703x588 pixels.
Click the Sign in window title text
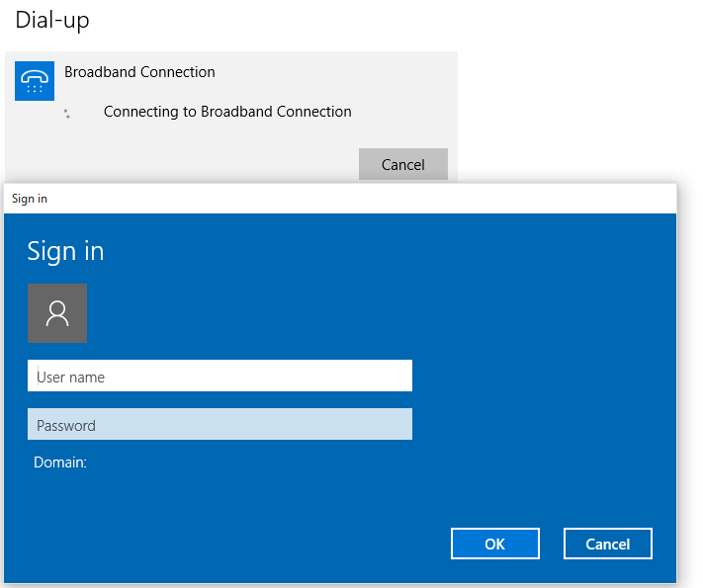(30, 199)
